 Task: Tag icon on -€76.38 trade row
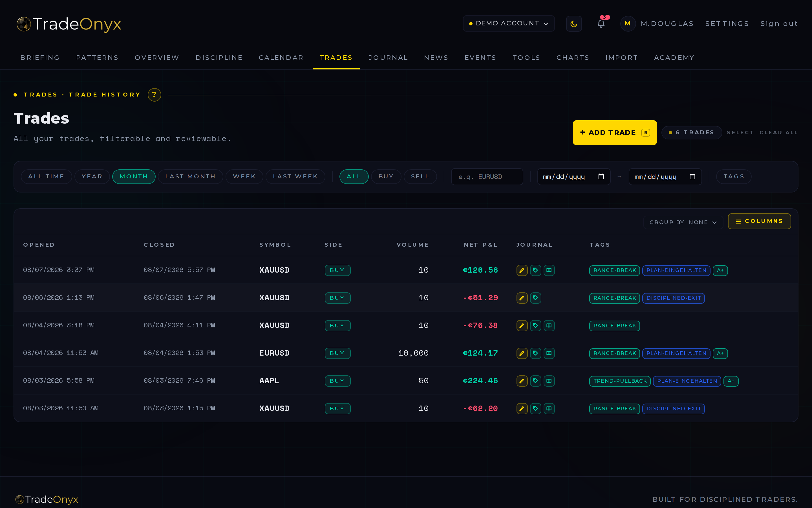tap(535, 326)
